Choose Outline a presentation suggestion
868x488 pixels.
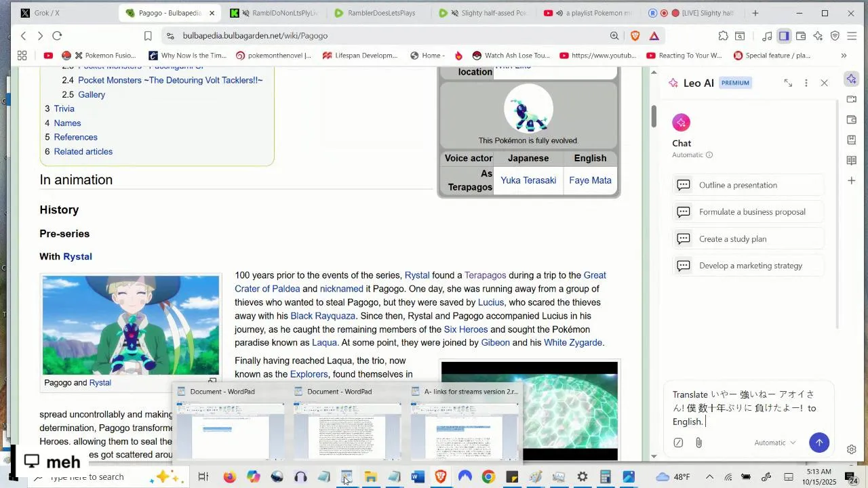(749, 185)
